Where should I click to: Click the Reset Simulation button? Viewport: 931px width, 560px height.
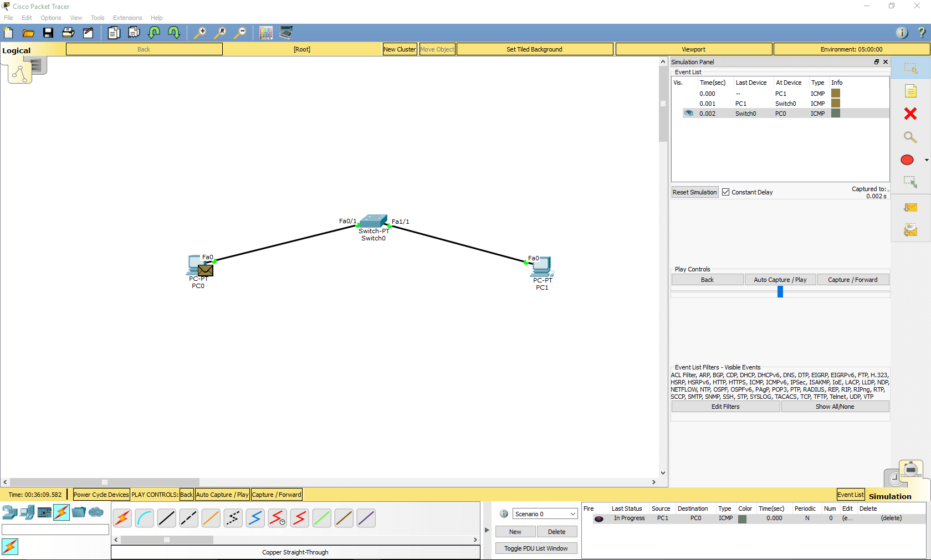pyautogui.click(x=695, y=192)
